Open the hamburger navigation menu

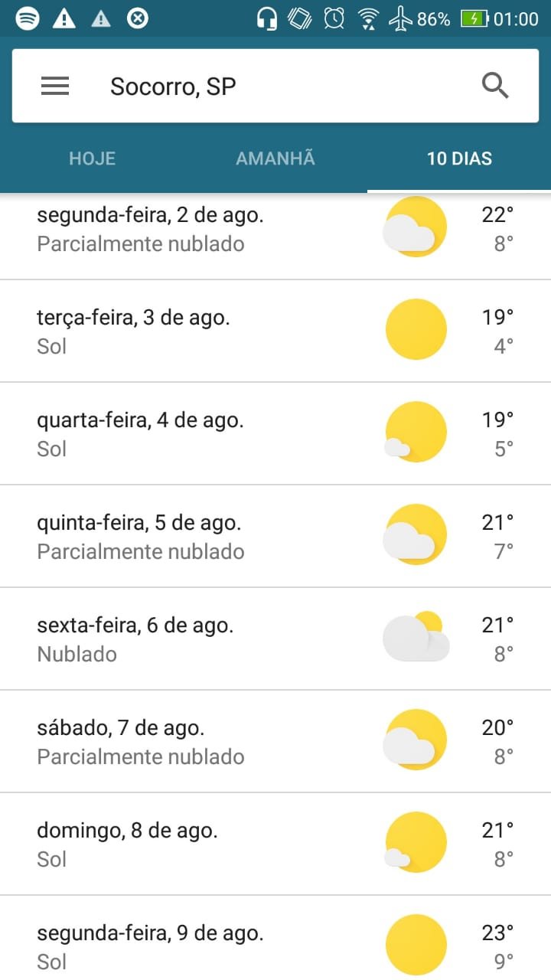(55, 87)
